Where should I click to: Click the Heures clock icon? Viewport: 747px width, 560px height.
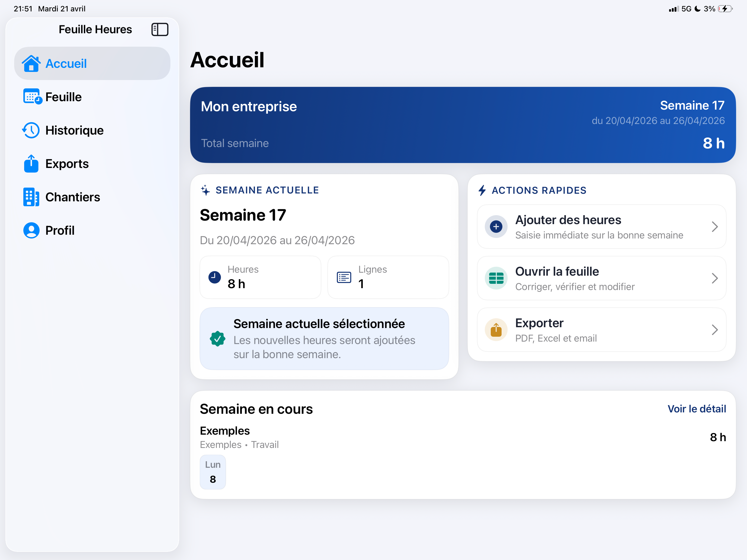point(214,278)
